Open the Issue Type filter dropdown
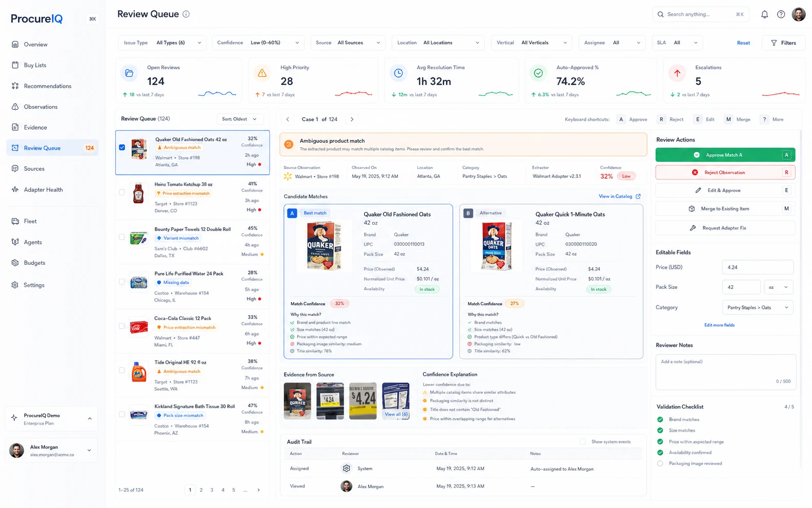Viewport: 812px width, 508px height. [x=162, y=43]
